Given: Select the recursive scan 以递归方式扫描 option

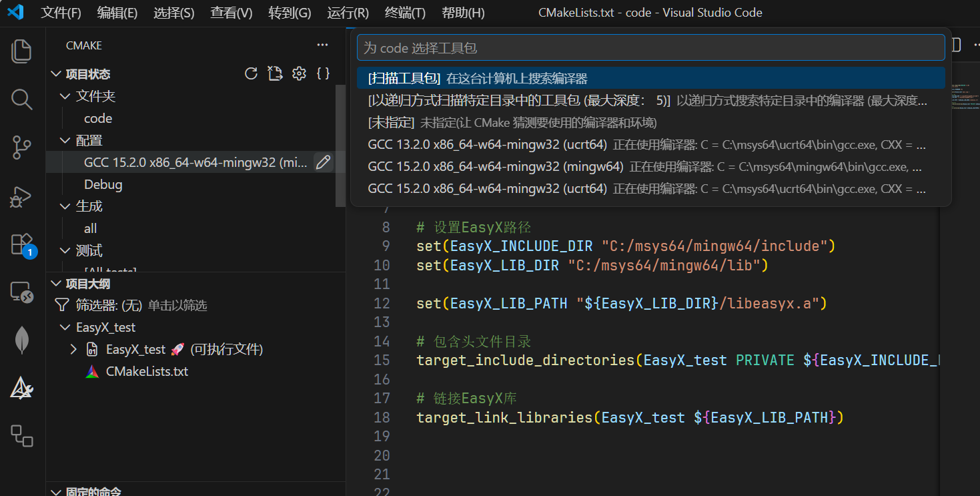Looking at the screenshot, I should pyautogui.click(x=651, y=101).
